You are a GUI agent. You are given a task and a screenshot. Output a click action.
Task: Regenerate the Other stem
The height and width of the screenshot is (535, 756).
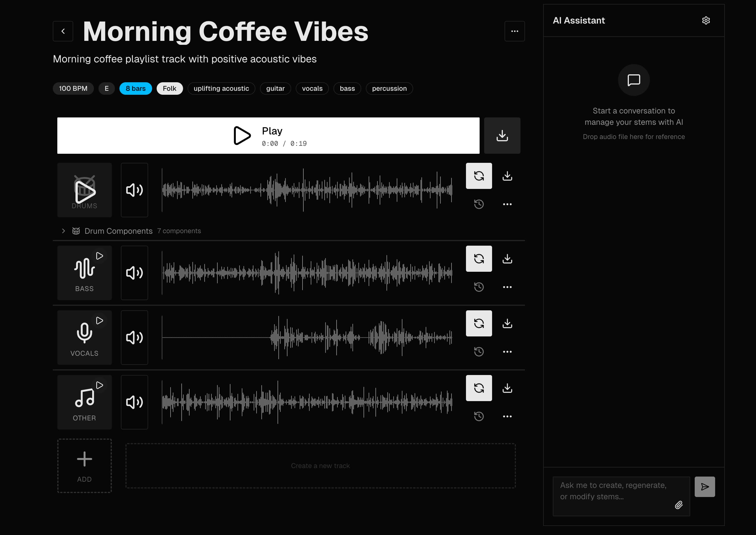point(479,388)
